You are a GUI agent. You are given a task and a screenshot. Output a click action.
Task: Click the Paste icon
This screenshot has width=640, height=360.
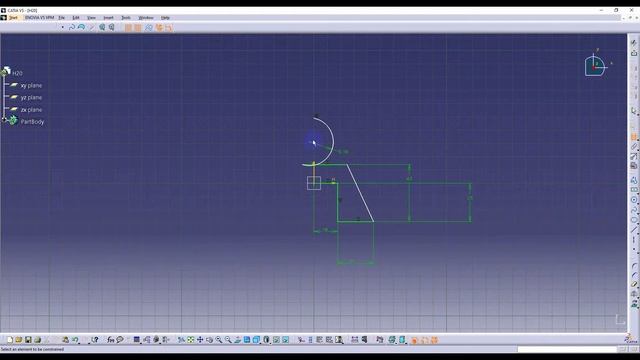(66, 340)
